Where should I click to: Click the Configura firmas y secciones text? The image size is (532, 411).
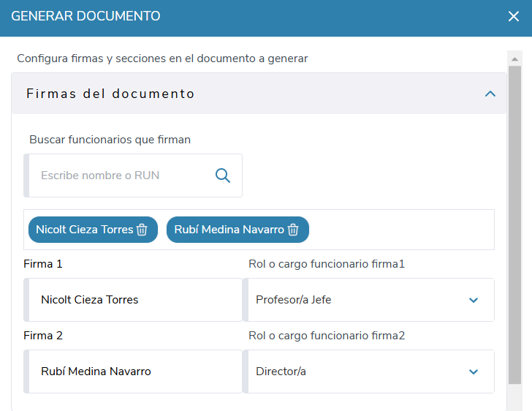[162, 59]
